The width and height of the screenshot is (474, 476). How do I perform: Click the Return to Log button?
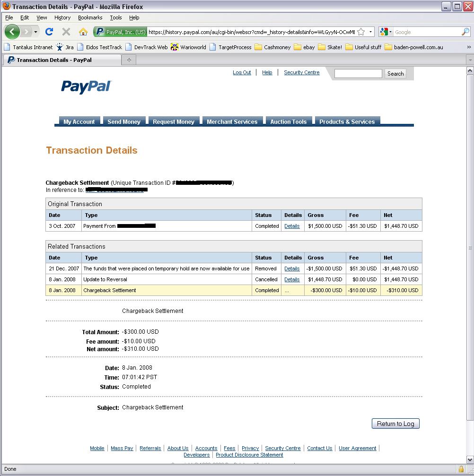[395, 424]
